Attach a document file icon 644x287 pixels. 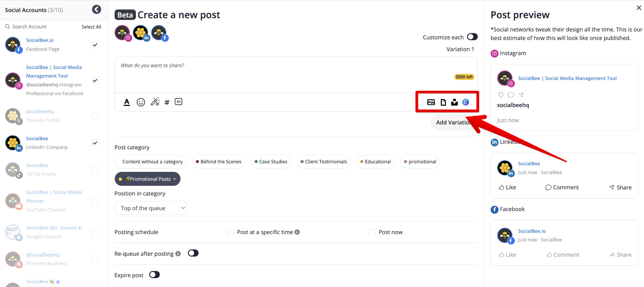tap(443, 102)
